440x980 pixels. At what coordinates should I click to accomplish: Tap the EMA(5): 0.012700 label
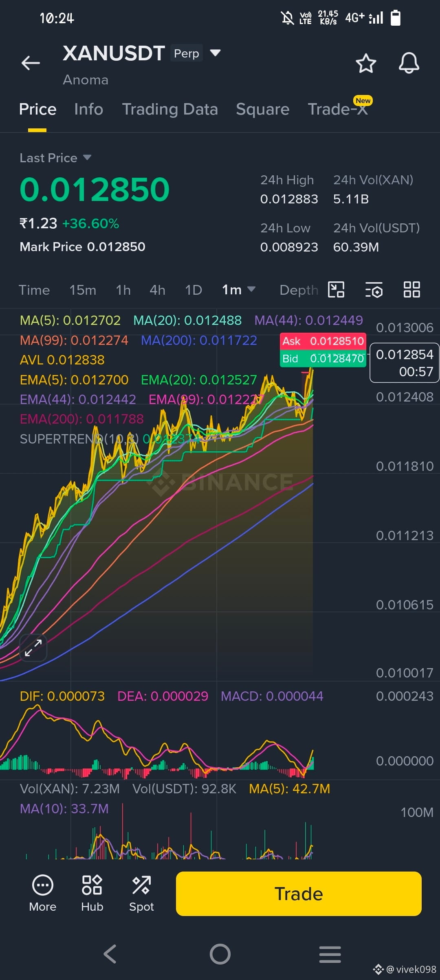click(x=74, y=380)
